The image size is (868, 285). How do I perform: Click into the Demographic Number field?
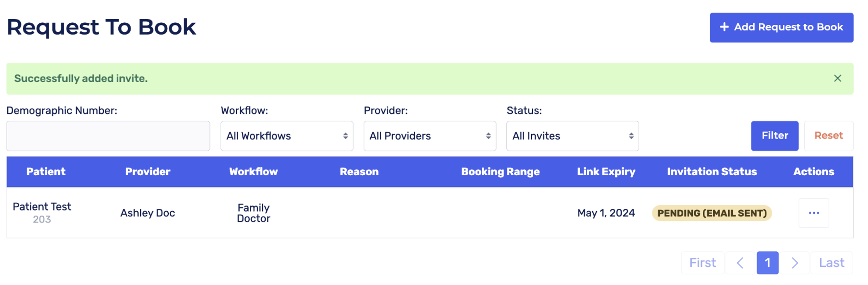(108, 136)
